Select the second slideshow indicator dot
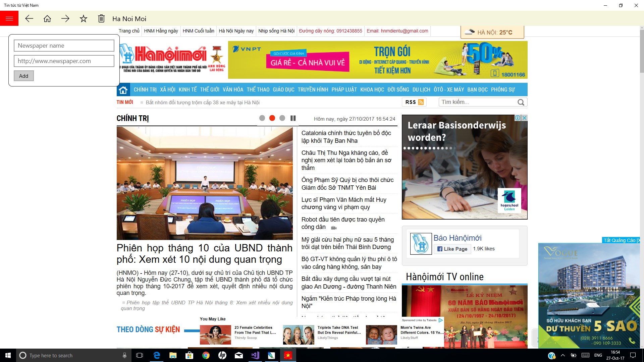 pyautogui.click(x=272, y=118)
